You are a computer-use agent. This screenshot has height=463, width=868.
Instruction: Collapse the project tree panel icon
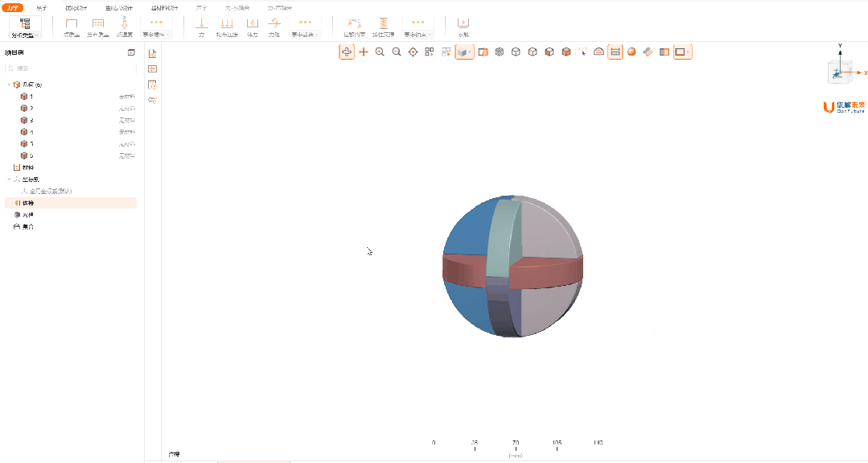point(131,52)
